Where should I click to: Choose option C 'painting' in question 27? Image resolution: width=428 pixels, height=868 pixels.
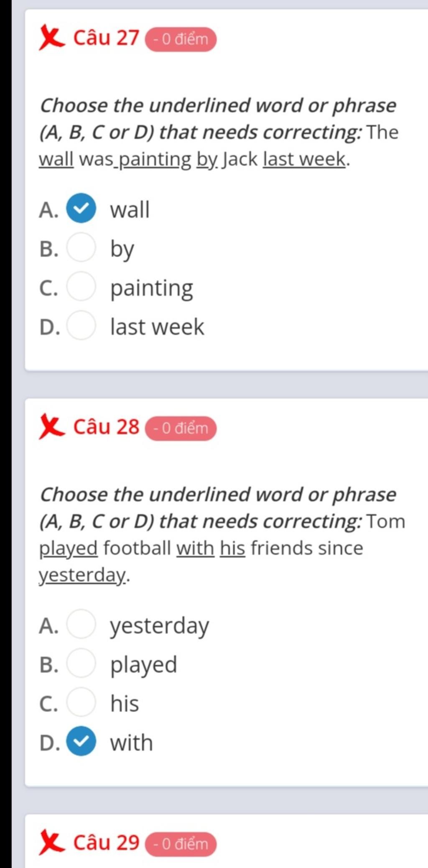tap(81, 287)
